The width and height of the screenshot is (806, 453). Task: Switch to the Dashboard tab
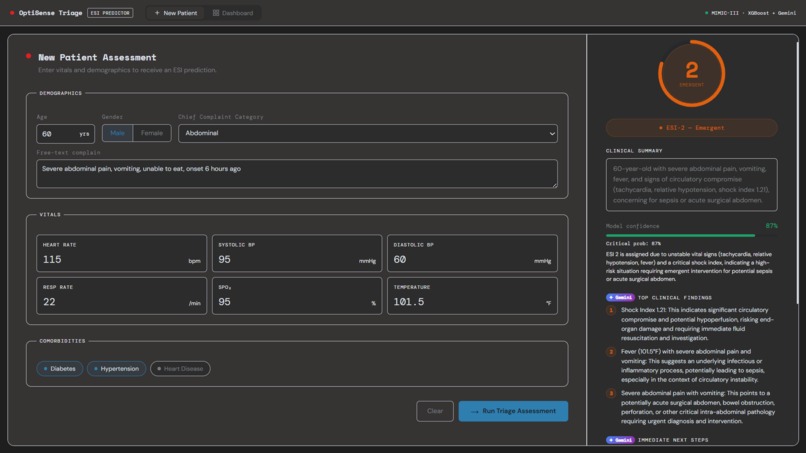(233, 13)
